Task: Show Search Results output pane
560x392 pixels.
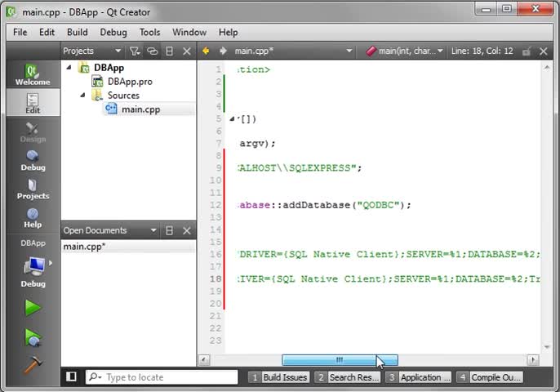Action: (348, 377)
